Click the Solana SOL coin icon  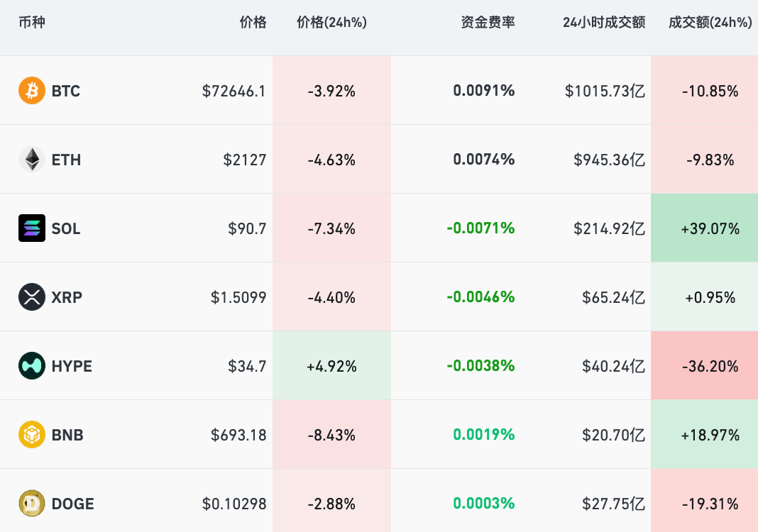32,228
